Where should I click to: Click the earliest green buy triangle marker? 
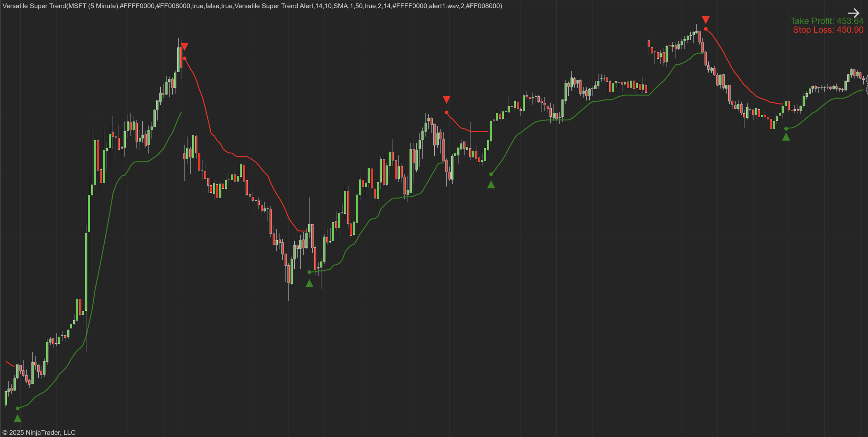18,418
